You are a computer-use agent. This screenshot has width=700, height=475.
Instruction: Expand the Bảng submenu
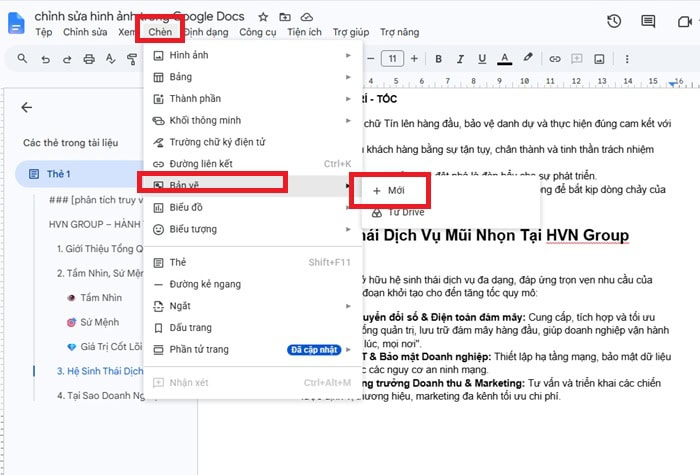[x=252, y=77]
